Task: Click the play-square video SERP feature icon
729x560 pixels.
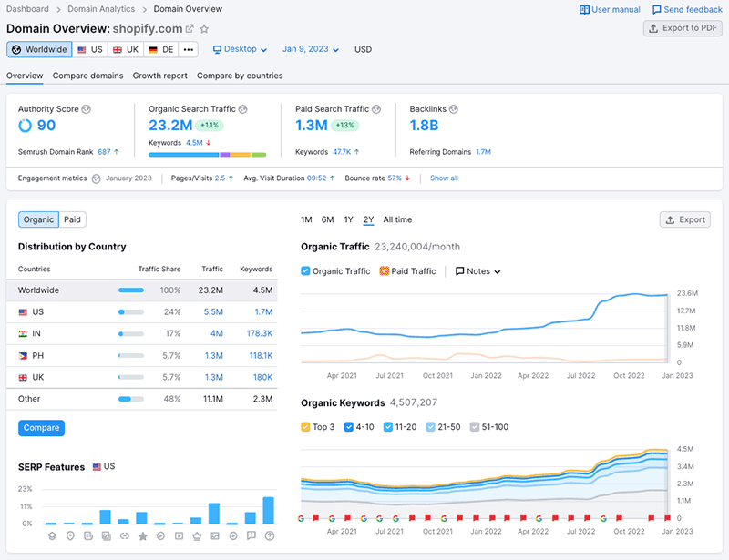Action: click(179, 536)
